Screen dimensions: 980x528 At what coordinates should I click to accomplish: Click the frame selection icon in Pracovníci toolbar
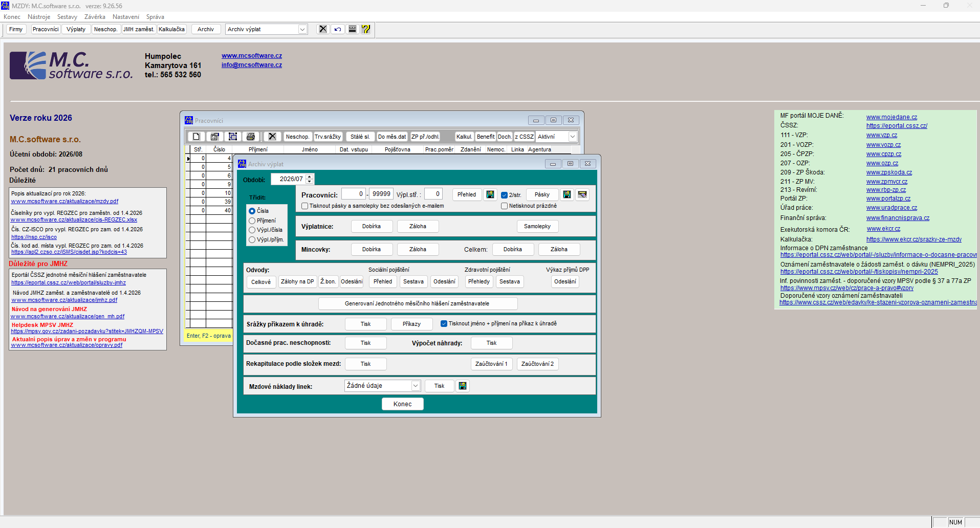[233, 137]
